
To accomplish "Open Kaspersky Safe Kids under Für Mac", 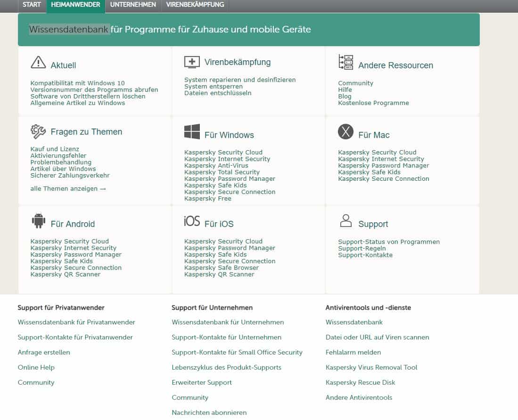I will click(x=370, y=172).
